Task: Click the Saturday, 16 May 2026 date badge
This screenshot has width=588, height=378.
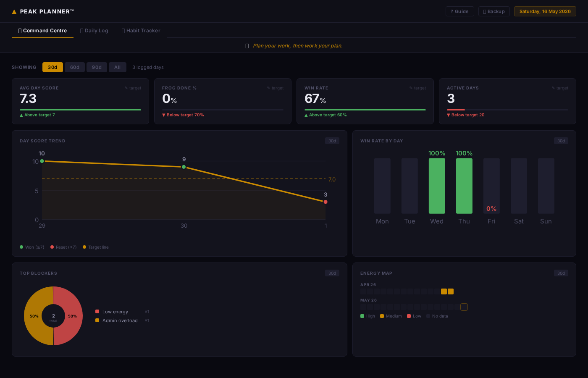Action: coord(545,11)
